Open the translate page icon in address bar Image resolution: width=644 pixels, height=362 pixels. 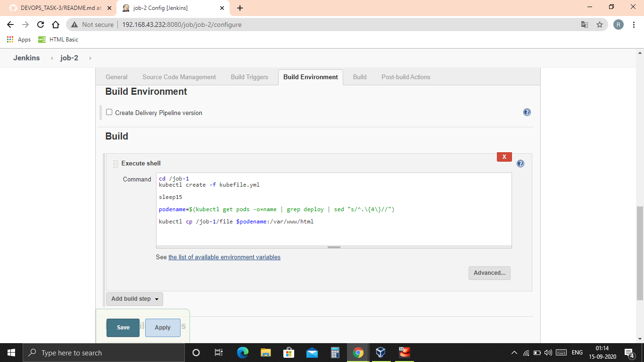tap(585, 25)
